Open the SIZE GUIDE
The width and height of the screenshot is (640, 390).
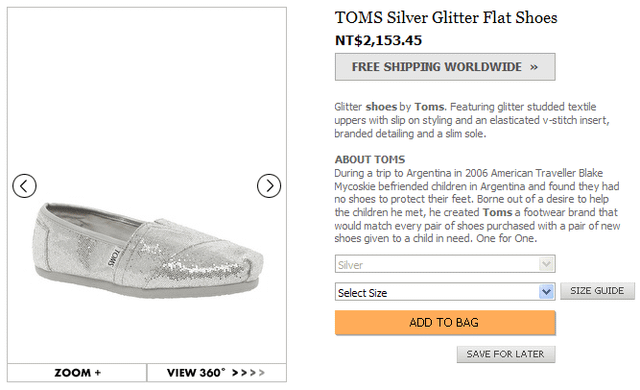pyautogui.click(x=597, y=291)
